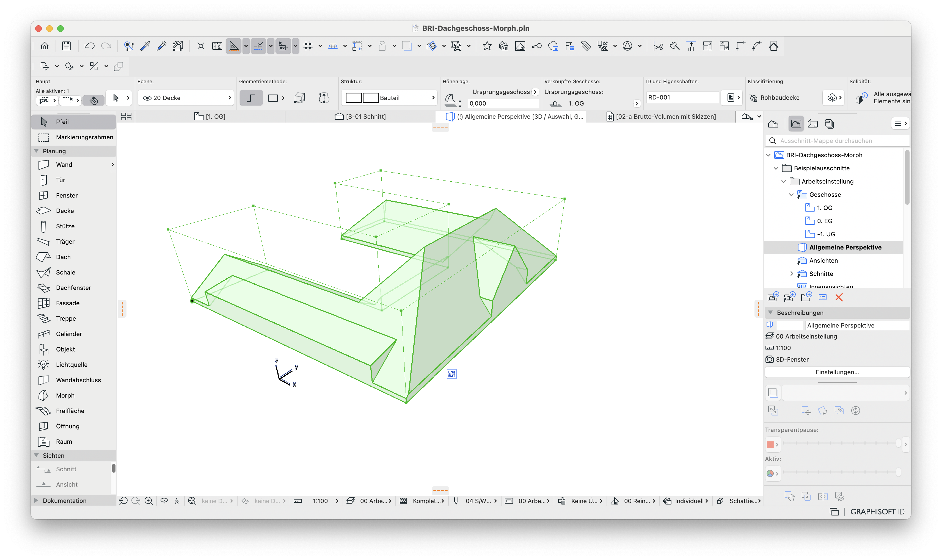Toggle the snap guides button
The image size is (942, 560).
258,46
